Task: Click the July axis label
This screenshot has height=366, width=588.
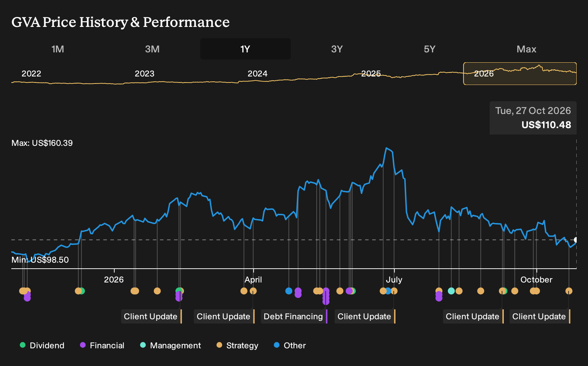Action: tap(394, 280)
